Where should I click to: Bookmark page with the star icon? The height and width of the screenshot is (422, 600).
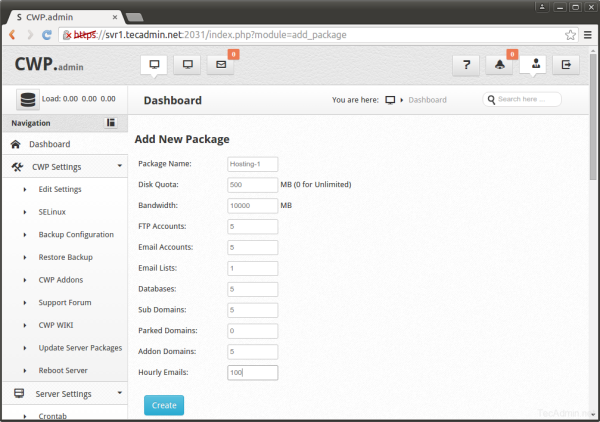(x=570, y=34)
